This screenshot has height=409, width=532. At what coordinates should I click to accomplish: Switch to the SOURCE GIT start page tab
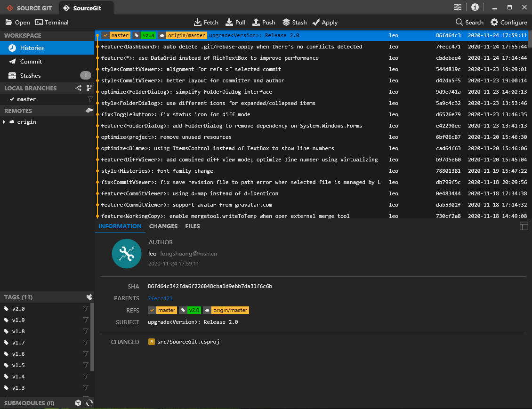pos(30,8)
